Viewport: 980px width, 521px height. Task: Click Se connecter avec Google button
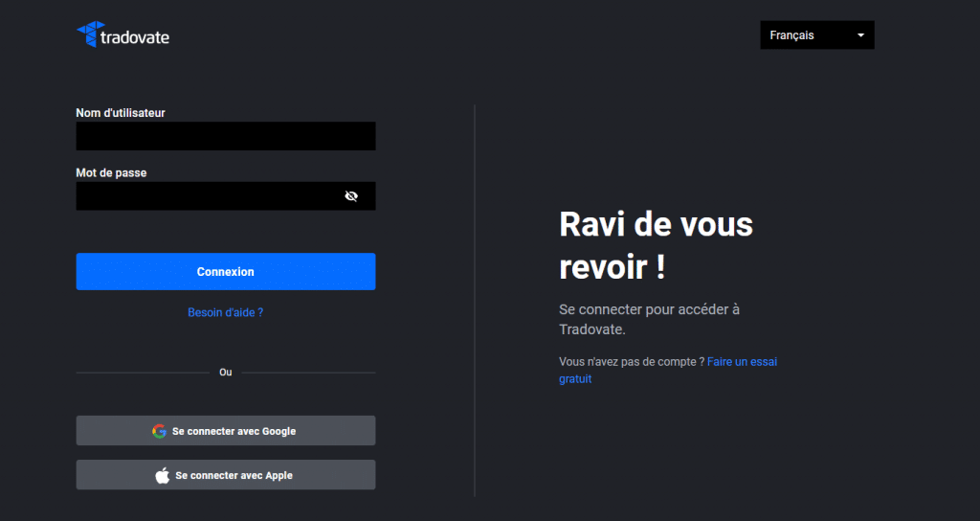point(225,431)
